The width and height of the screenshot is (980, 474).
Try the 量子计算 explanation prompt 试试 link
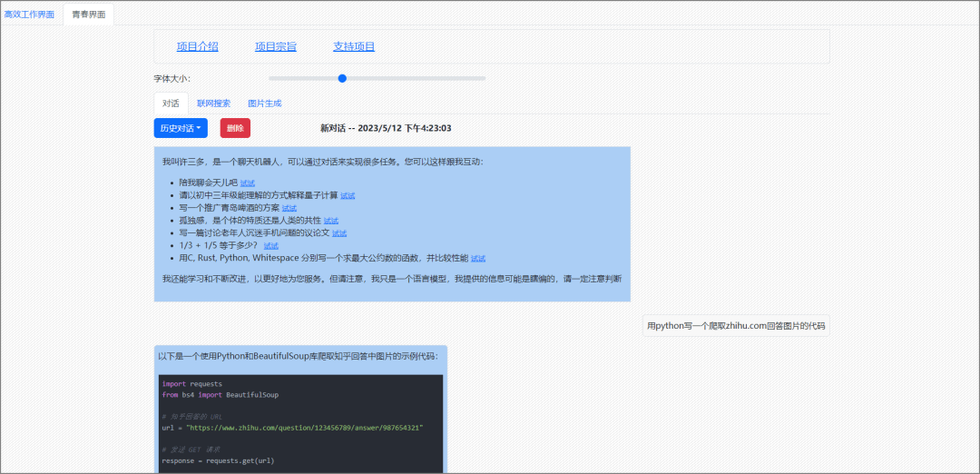[348, 195]
